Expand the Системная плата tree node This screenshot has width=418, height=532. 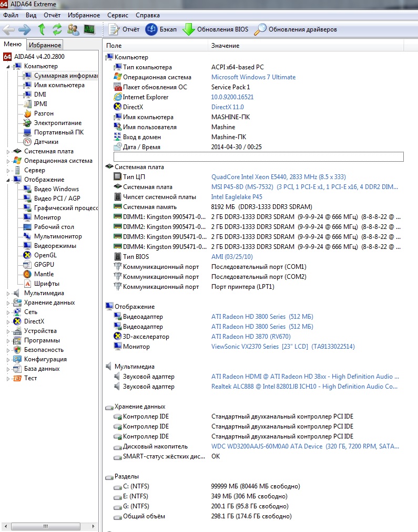click(x=8, y=152)
